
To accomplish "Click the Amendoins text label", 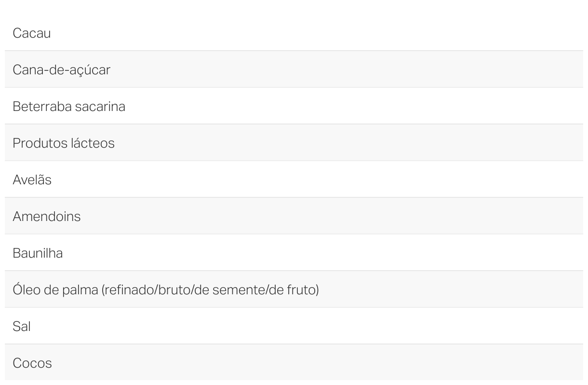I will [47, 217].
